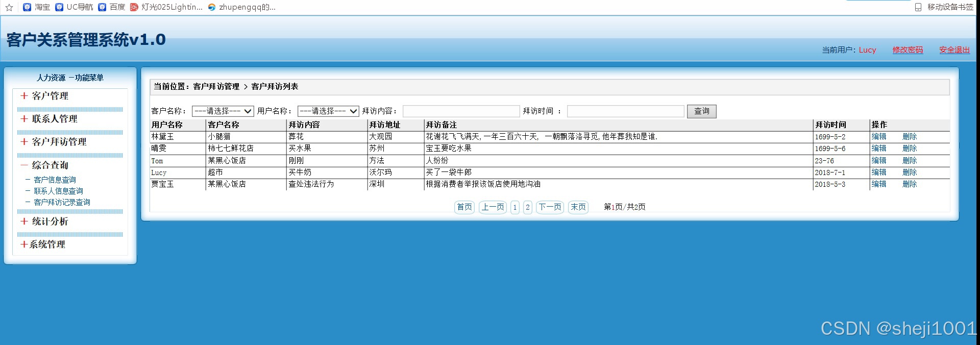Expand the 联系人管理 menu section
The image size is (980, 345).
pos(49,119)
